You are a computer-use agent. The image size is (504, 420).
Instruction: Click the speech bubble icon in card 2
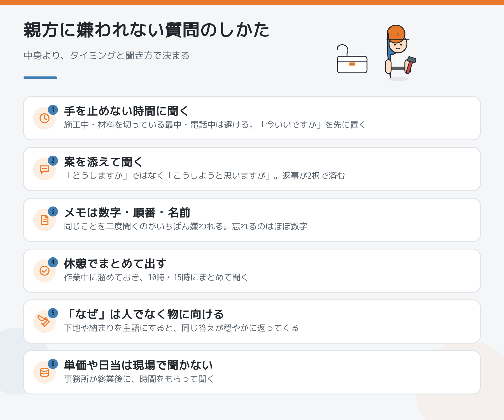click(x=45, y=169)
